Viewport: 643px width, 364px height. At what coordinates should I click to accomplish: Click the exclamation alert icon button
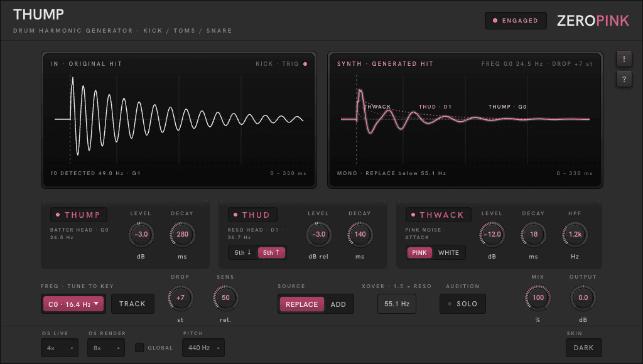pos(624,59)
